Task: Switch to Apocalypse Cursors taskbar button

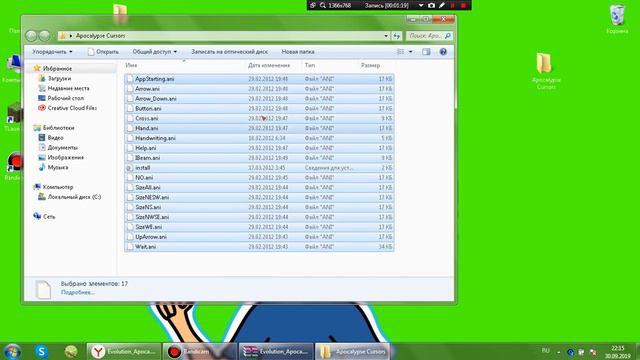Action: (x=353, y=351)
